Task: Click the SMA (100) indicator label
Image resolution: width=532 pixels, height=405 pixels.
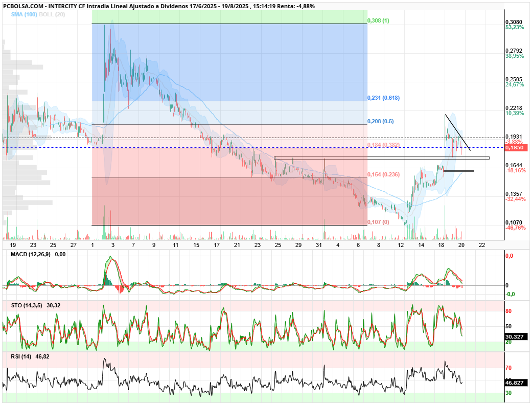Action: point(24,15)
